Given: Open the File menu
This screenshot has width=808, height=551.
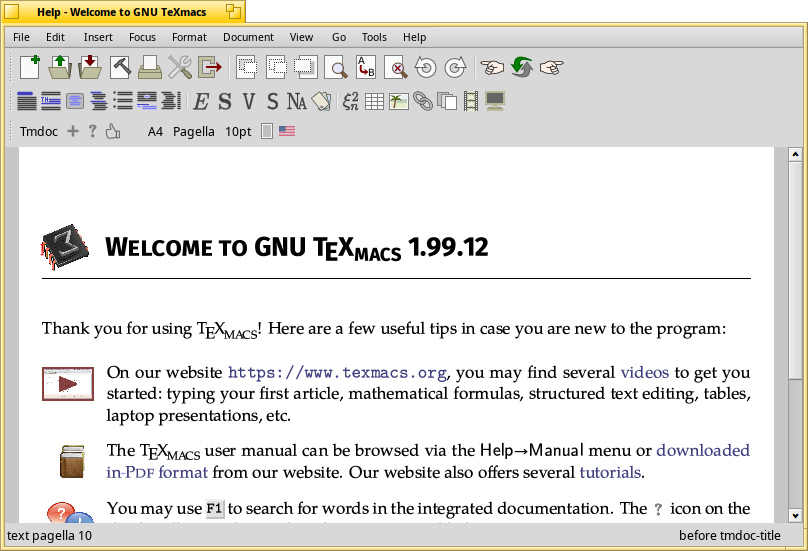Looking at the screenshot, I should (x=21, y=37).
